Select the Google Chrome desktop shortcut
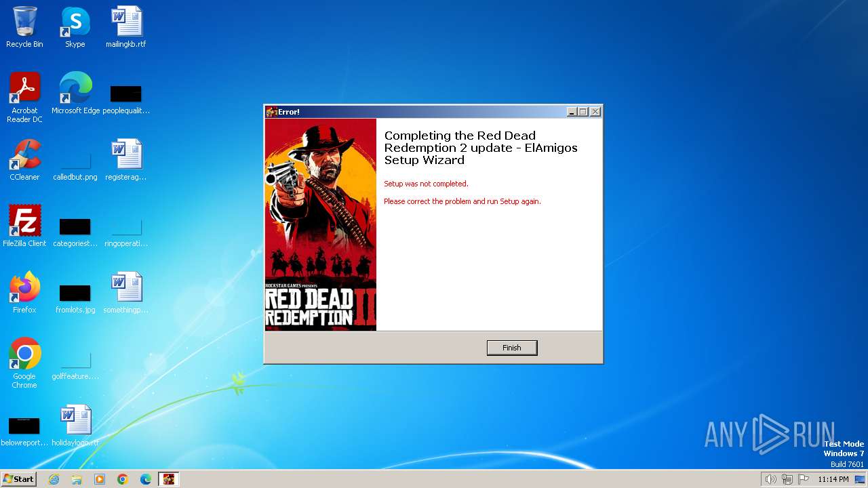The height and width of the screenshot is (488, 868). 24,363
